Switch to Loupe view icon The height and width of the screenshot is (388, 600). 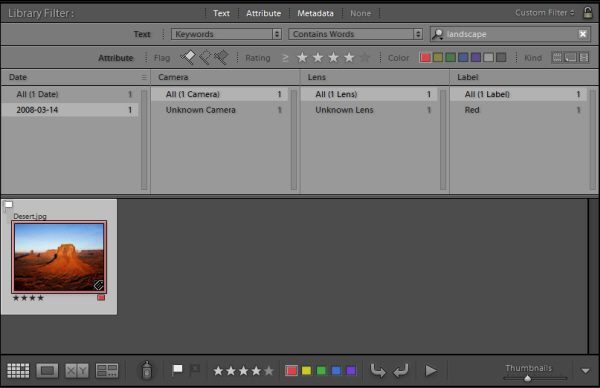click(47, 370)
